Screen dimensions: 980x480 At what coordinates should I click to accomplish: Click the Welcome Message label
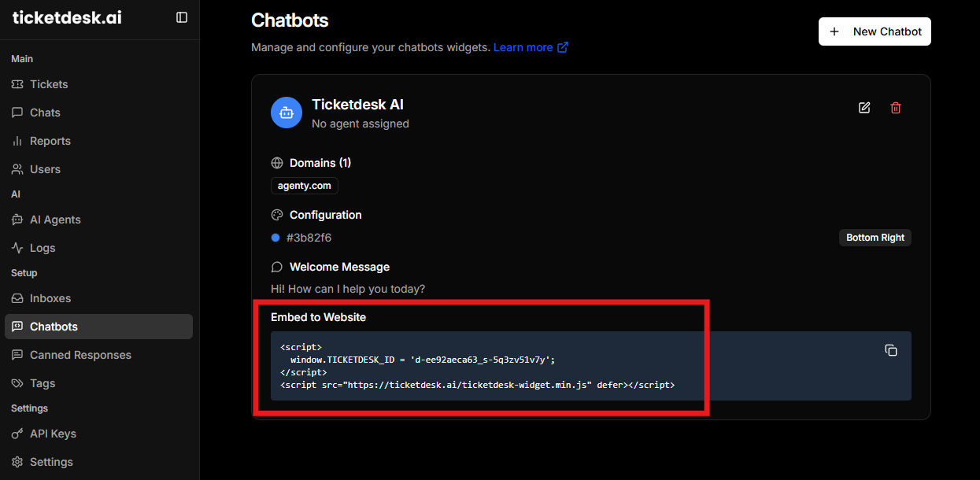pos(339,267)
